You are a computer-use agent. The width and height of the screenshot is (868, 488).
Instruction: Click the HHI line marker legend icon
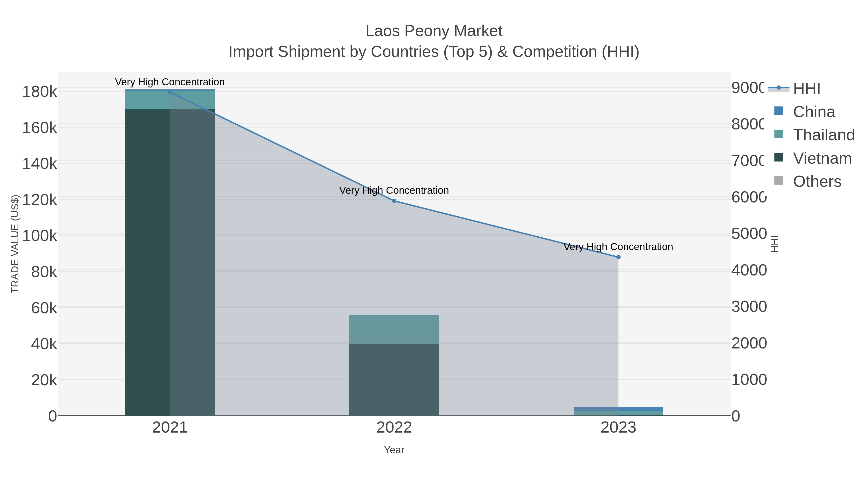(x=778, y=88)
